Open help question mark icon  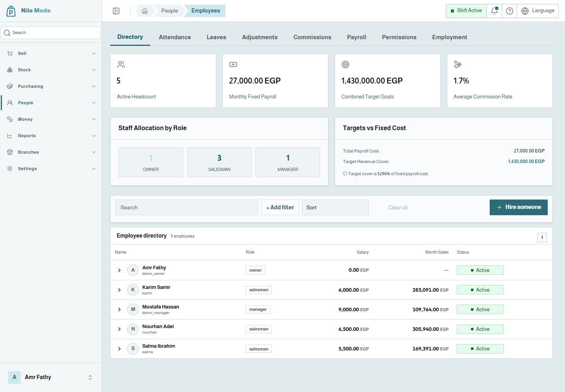(510, 11)
